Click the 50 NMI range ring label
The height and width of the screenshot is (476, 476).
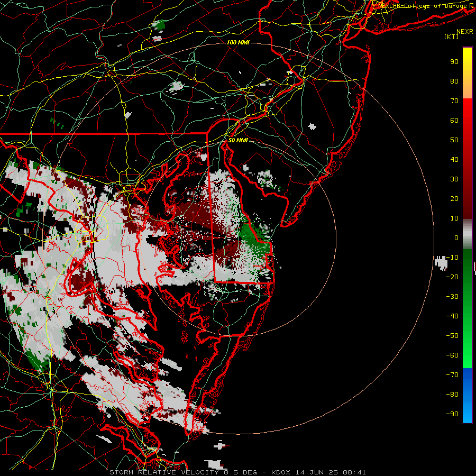(x=238, y=140)
